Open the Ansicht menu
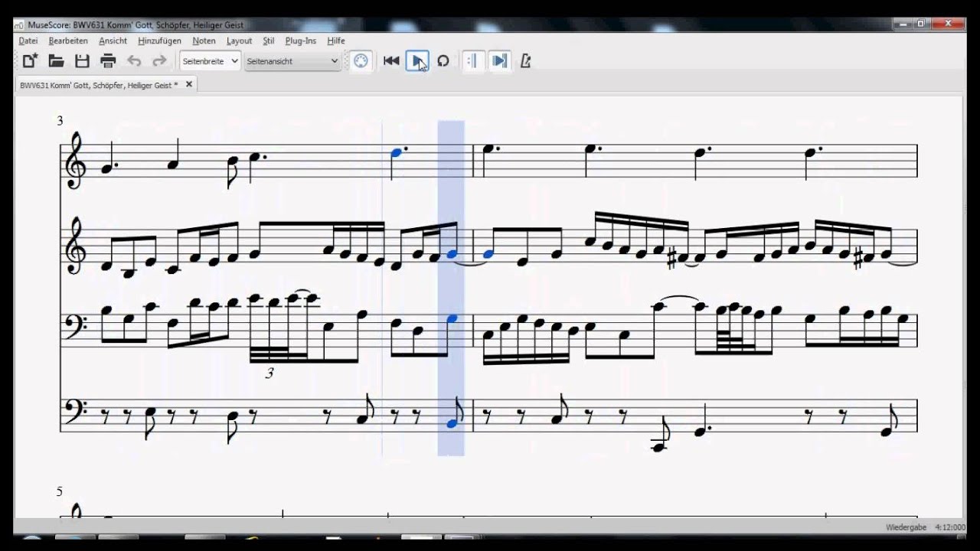 pyautogui.click(x=113, y=41)
